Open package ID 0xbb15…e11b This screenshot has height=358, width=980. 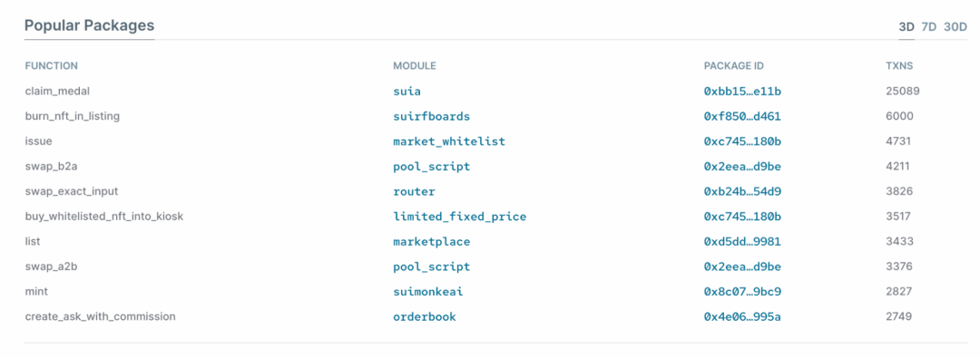click(x=742, y=92)
